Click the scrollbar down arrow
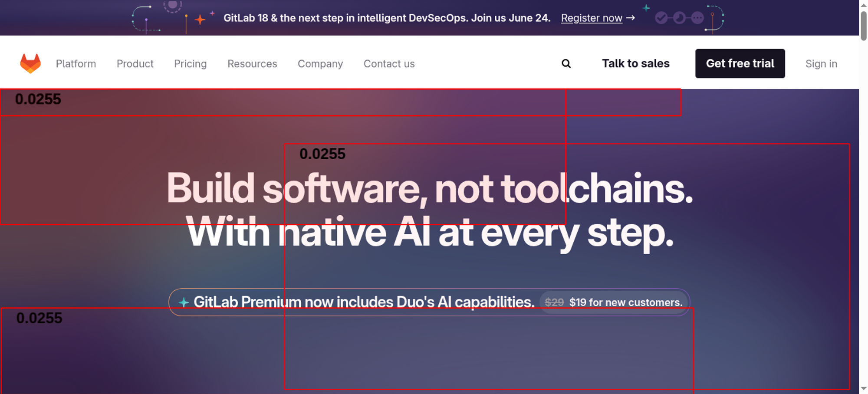The image size is (868, 394). [864, 388]
